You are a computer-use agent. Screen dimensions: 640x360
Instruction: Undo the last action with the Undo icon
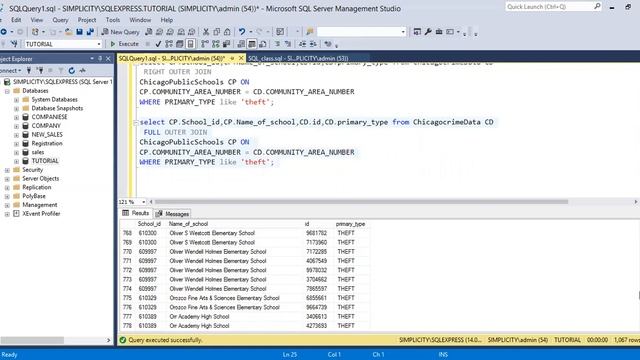point(242,32)
